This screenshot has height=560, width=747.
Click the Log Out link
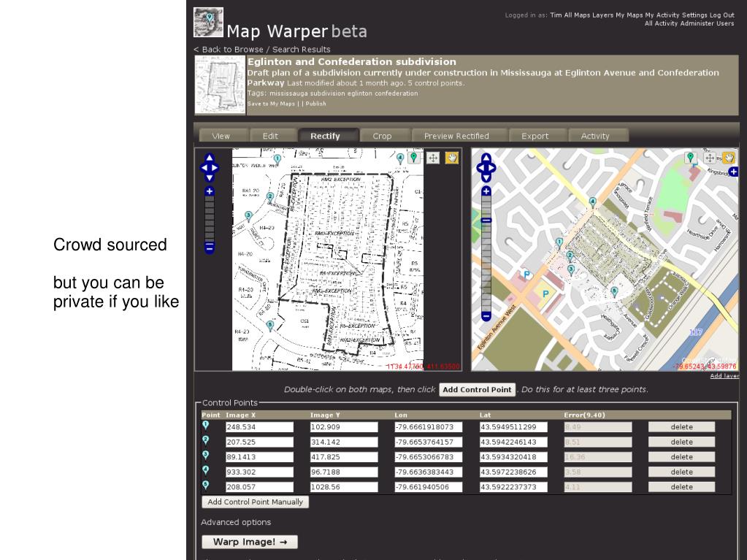pyautogui.click(x=722, y=15)
